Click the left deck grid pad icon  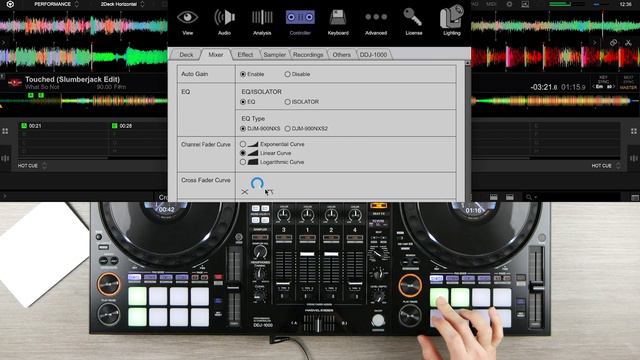point(5,131)
